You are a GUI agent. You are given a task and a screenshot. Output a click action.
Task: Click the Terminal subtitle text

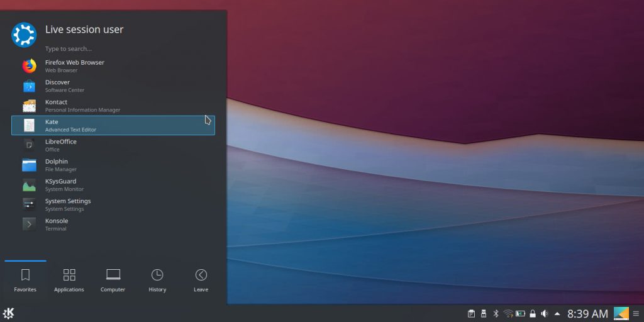pyautogui.click(x=55, y=229)
